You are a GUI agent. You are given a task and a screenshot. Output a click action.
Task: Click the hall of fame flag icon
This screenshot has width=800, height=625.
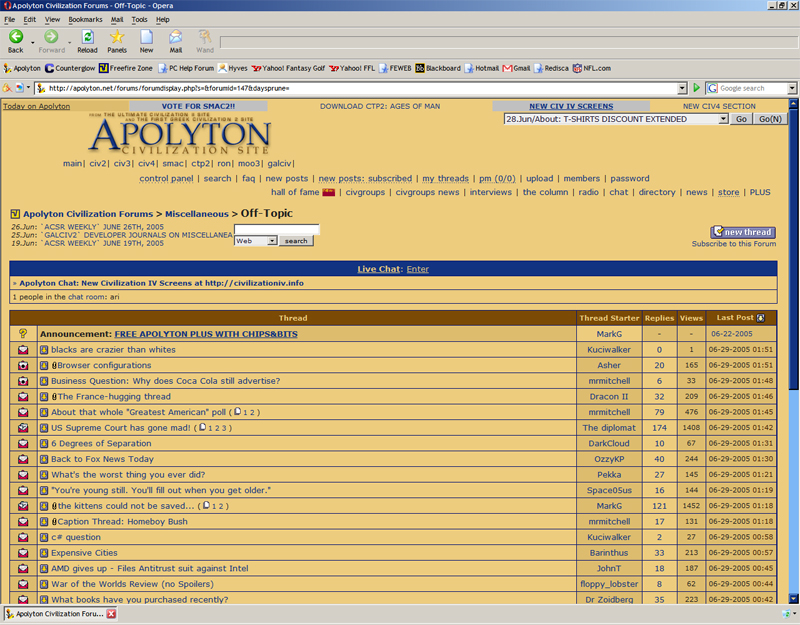click(329, 192)
